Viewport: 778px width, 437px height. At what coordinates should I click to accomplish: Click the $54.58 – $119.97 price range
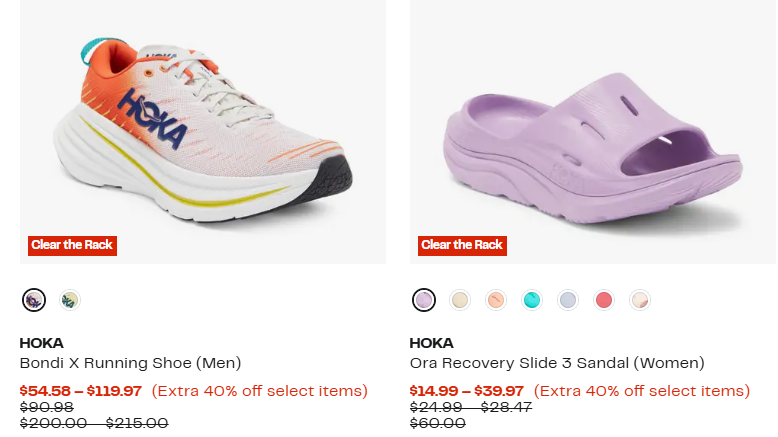[x=81, y=391]
